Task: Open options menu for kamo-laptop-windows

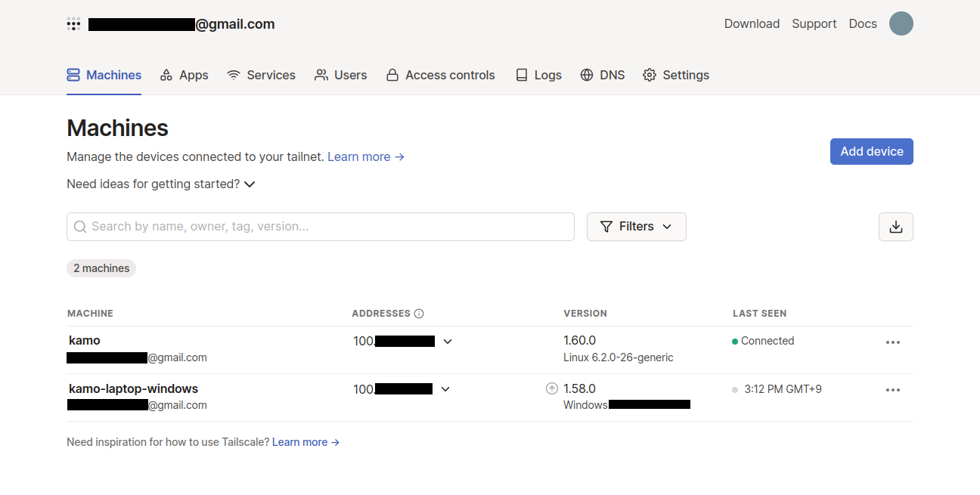Action: point(893,390)
